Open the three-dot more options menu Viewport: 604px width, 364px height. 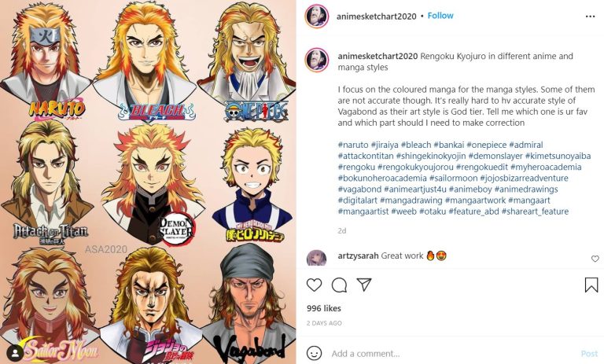[590, 17]
